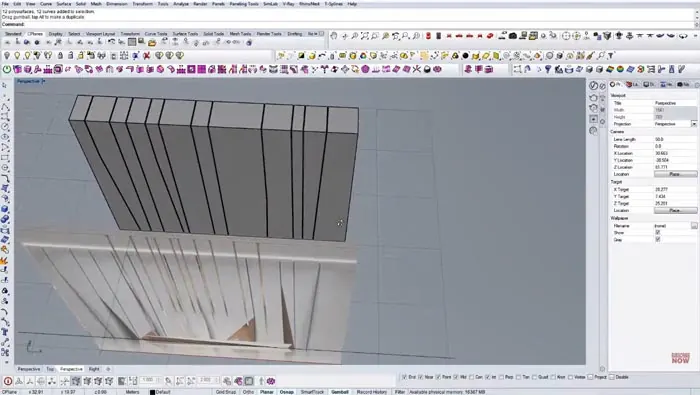Toggle Ortho in status bar
700x395 pixels.
coord(248,392)
